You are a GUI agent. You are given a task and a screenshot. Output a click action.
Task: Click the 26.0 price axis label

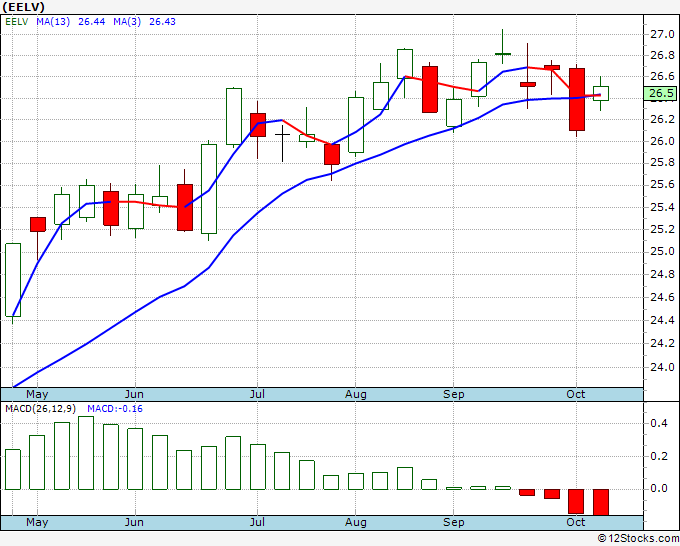662,141
